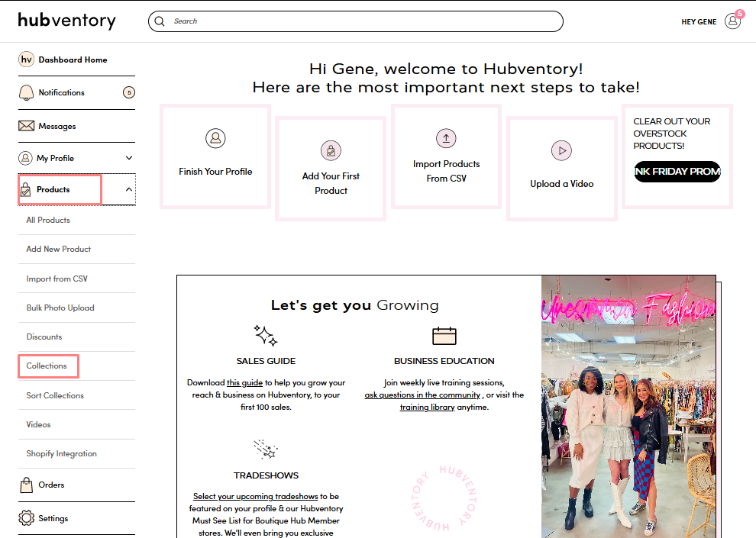Click into the Search input field
Image resolution: width=756 pixels, height=538 pixels.
[x=356, y=21]
